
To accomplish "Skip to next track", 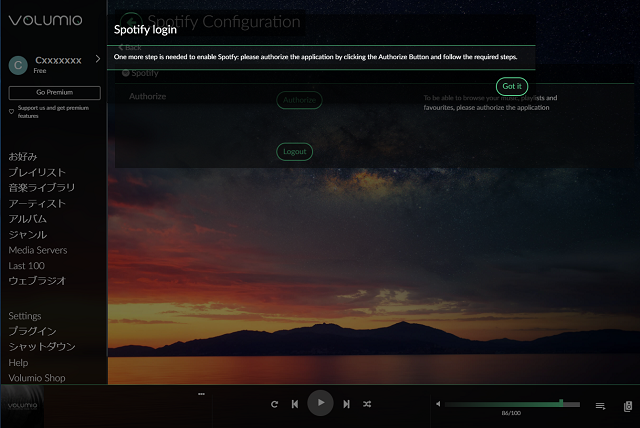I will pos(346,404).
